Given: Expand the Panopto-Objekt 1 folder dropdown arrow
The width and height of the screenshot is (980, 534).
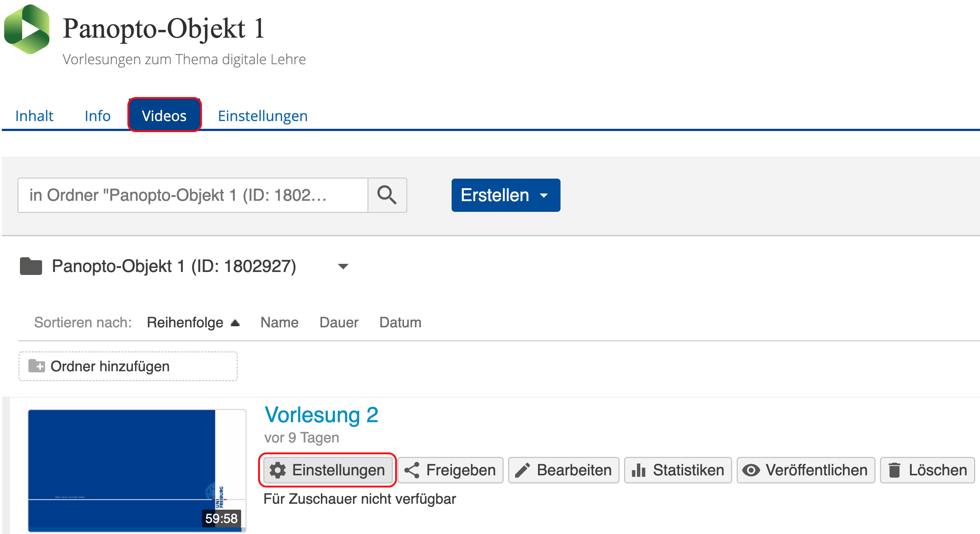Looking at the screenshot, I should 343,266.
